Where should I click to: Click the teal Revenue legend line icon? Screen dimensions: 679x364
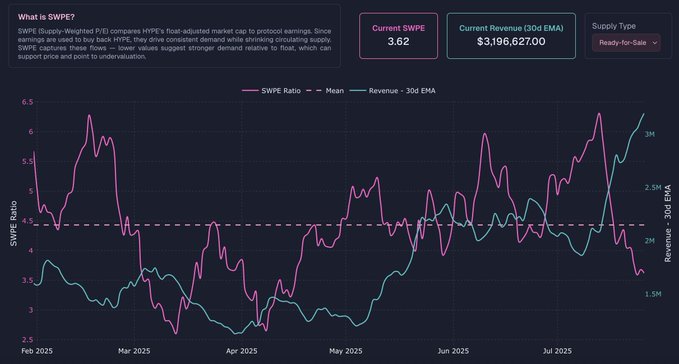[x=358, y=91]
